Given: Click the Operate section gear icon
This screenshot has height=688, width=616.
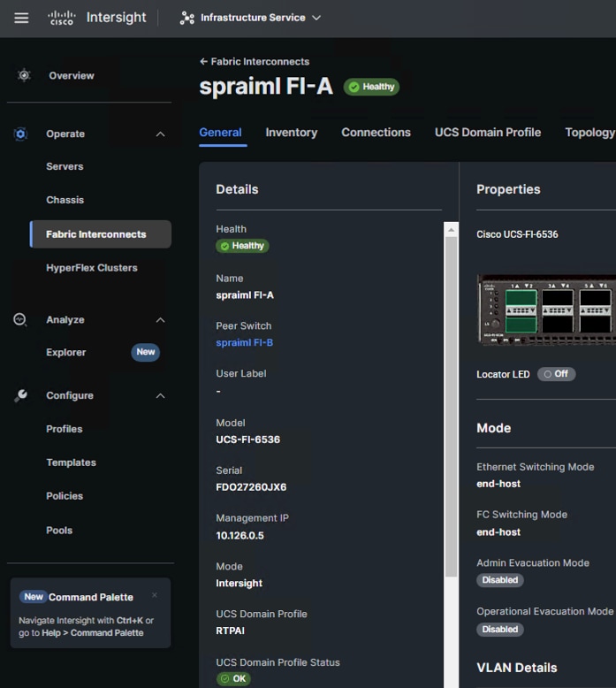Looking at the screenshot, I should click(20, 134).
